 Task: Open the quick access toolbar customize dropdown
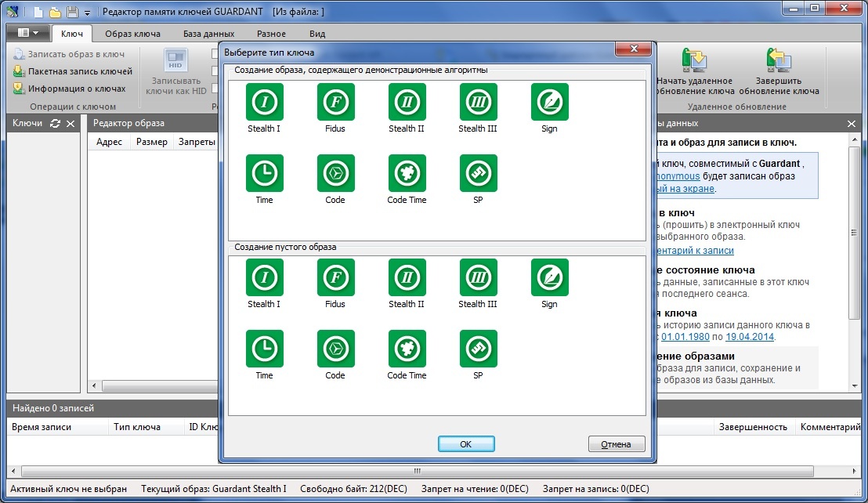(x=87, y=13)
